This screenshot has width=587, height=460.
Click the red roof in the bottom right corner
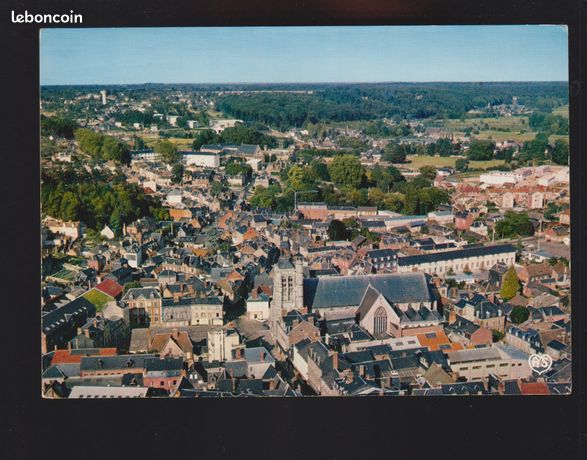(535, 388)
